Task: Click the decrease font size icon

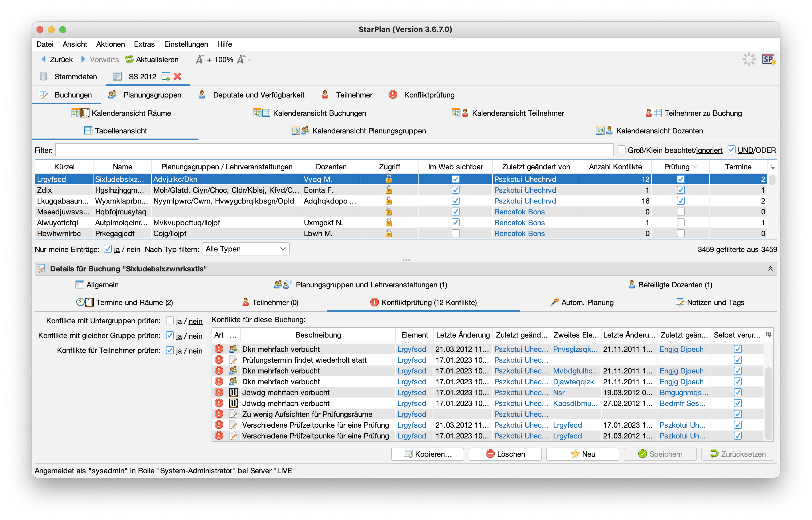Action: tap(241, 59)
